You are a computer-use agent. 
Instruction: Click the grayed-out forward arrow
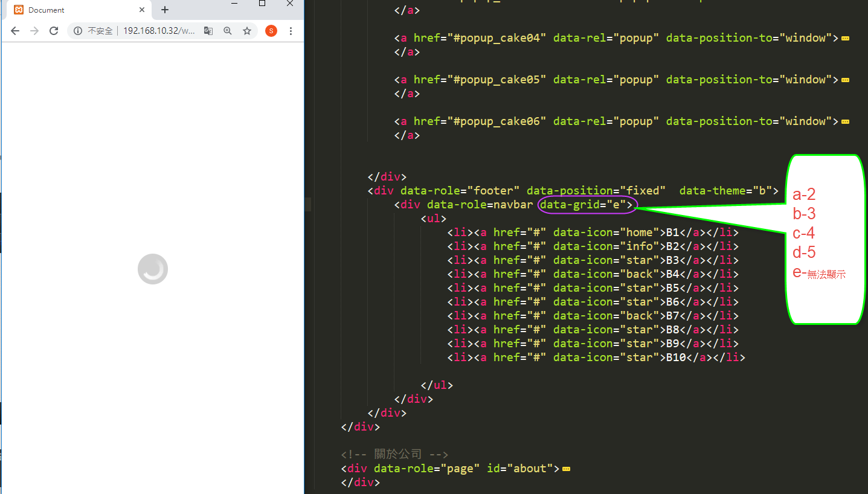(34, 31)
